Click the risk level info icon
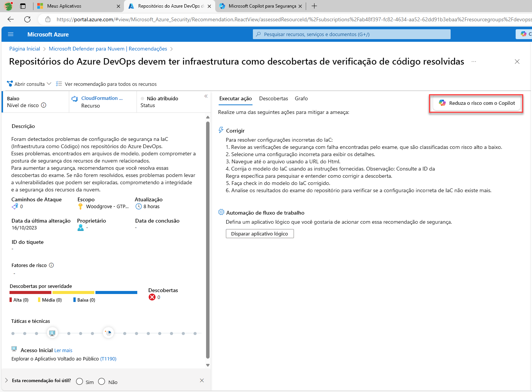 [44, 105]
